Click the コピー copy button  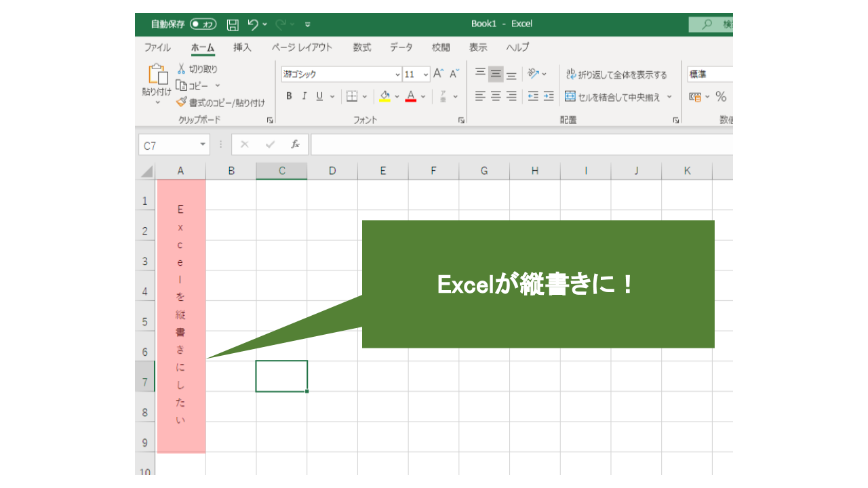point(193,85)
